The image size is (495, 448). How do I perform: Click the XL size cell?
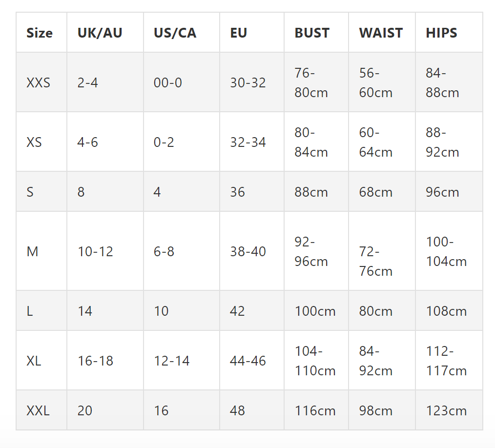[34, 361]
